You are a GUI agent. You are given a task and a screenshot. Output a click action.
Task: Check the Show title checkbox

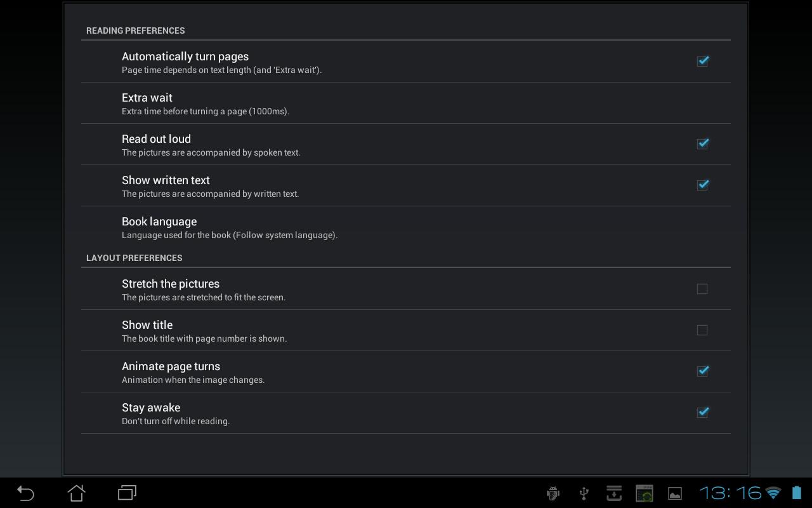click(x=702, y=330)
